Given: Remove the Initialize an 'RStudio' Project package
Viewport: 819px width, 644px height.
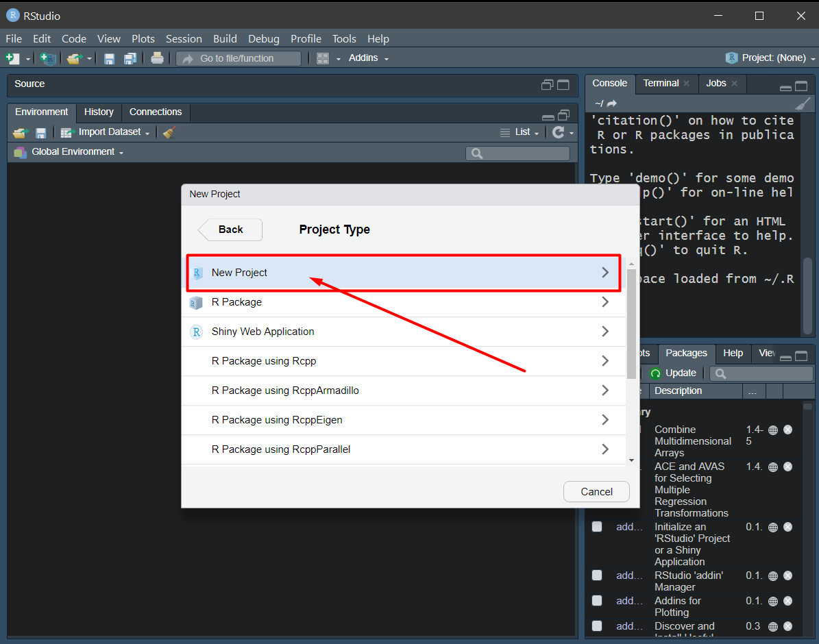Looking at the screenshot, I should (x=788, y=527).
